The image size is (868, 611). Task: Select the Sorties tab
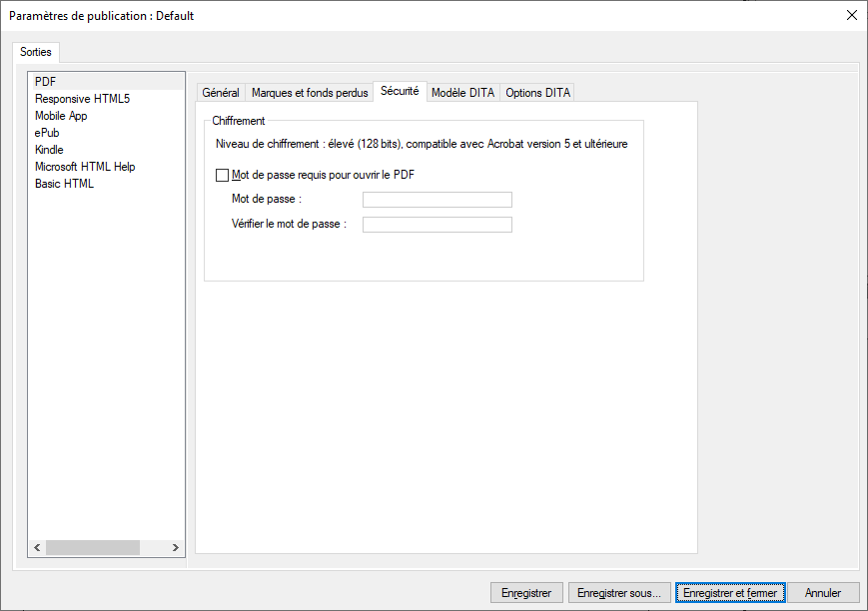[x=36, y=52]
